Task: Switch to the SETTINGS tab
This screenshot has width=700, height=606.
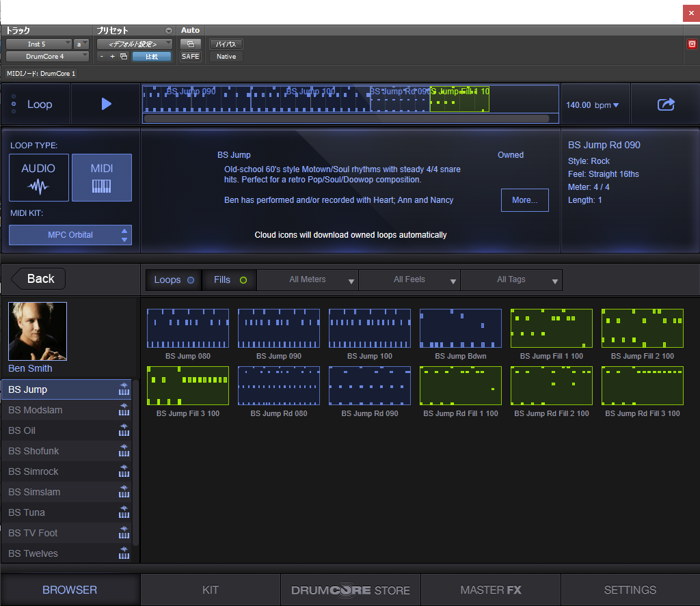Action: coord(630,590)
